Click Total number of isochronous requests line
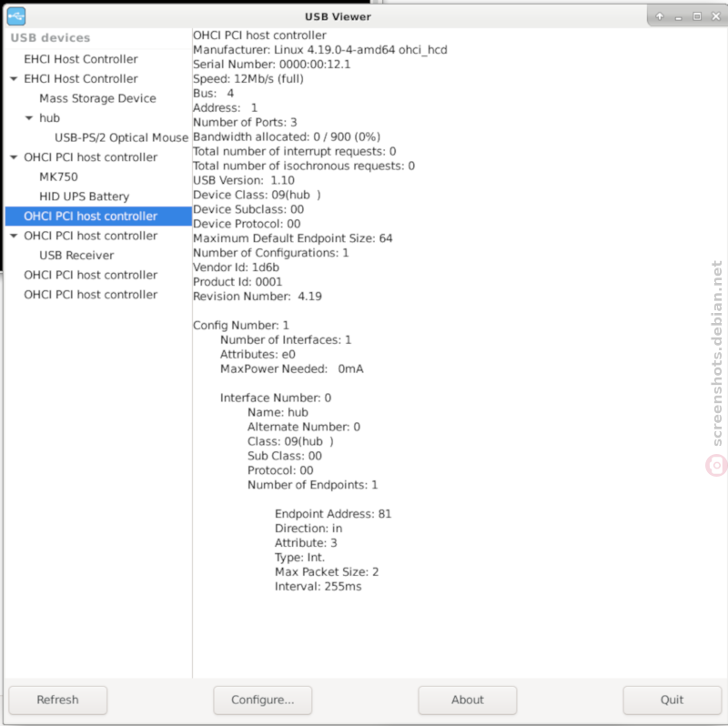The height and width of the screenshot is (726, 728). tap(304, 166)
